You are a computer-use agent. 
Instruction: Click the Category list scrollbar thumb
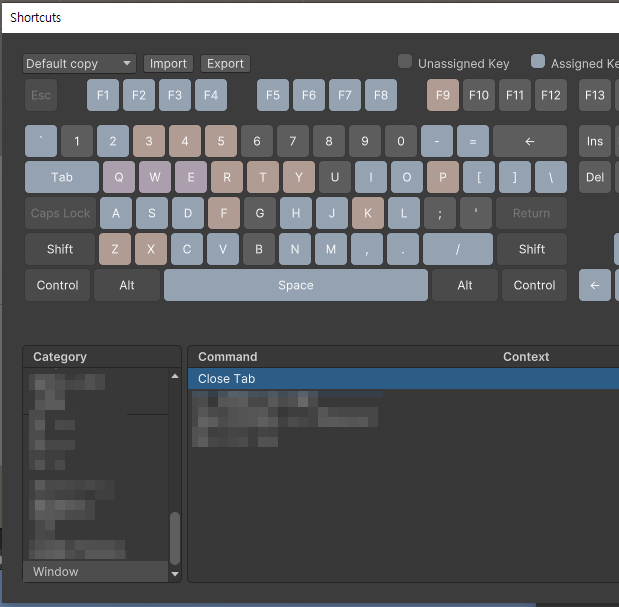click(x=176, y=538)
